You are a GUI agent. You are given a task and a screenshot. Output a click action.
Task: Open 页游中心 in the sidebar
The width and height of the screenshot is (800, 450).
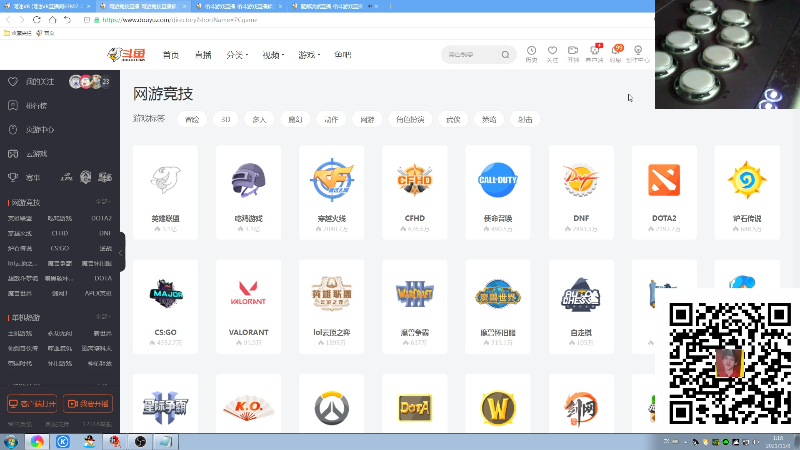pyautogui.click(x=40, y=130)
